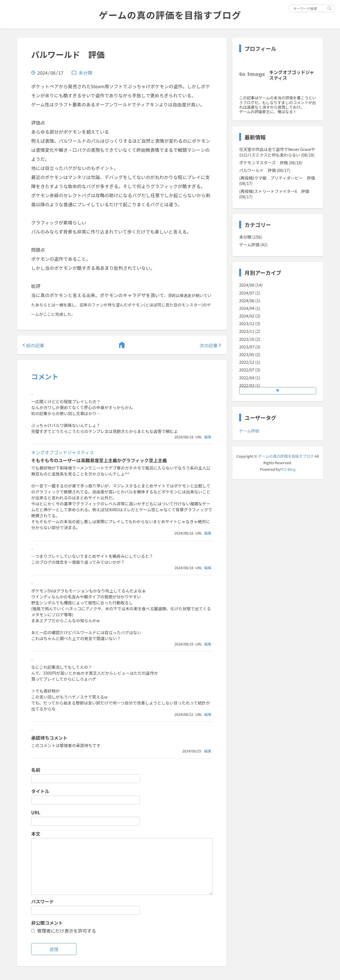The image size is (340, 980).
Task: Open (再投稿)ストリートファイター6 評価 link
Action: click(x=274, y=194)
